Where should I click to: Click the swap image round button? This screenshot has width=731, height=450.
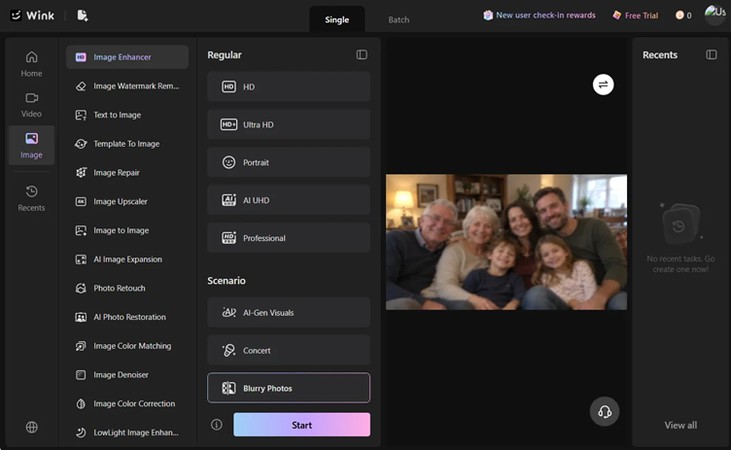tap(603, 84)
